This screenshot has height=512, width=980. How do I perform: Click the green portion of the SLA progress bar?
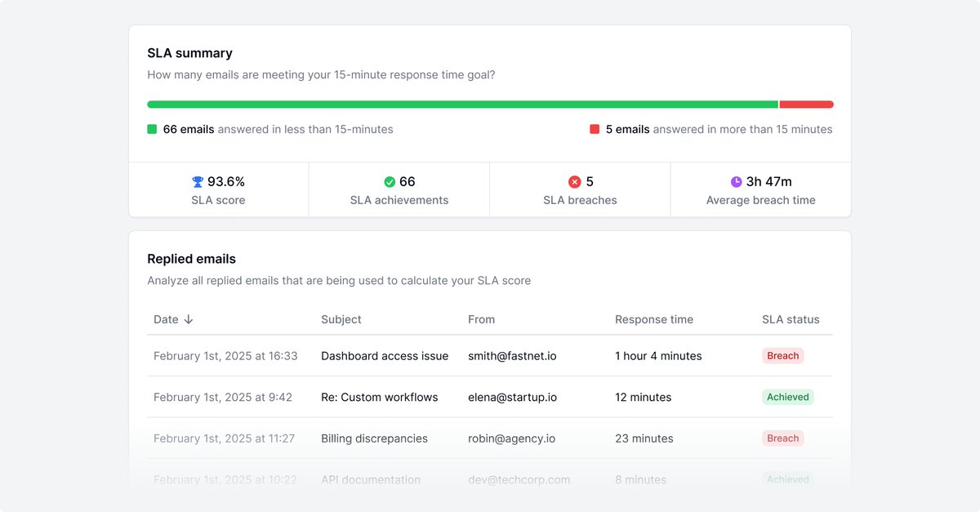(462, 105)
